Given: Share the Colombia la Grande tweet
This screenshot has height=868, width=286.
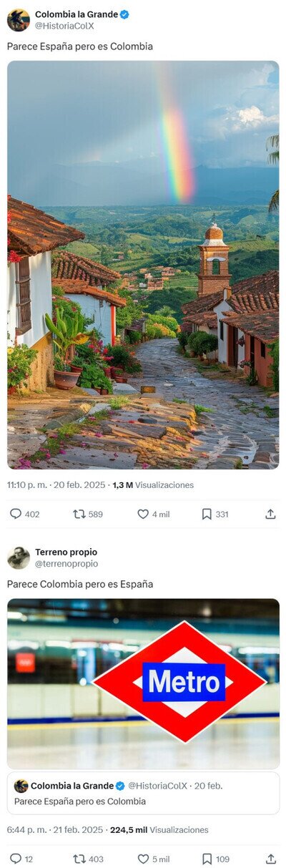Looking at the screenshot, I should coord(270,514).
